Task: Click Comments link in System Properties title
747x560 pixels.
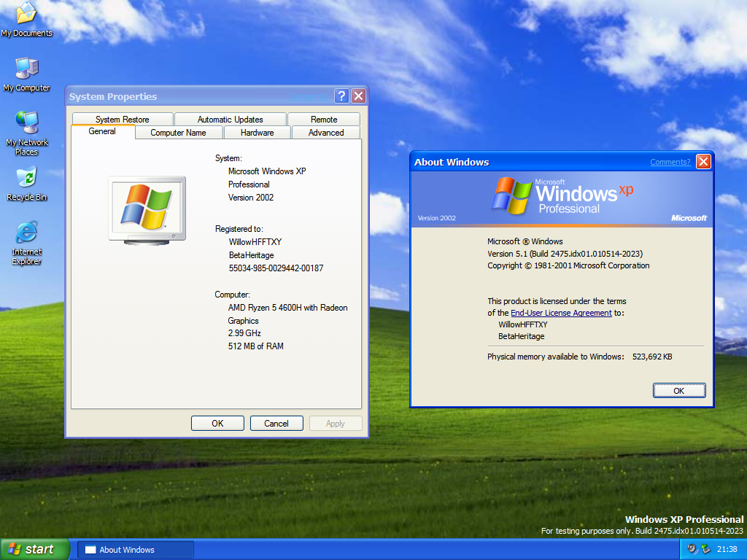Action: tap(308, 97)
